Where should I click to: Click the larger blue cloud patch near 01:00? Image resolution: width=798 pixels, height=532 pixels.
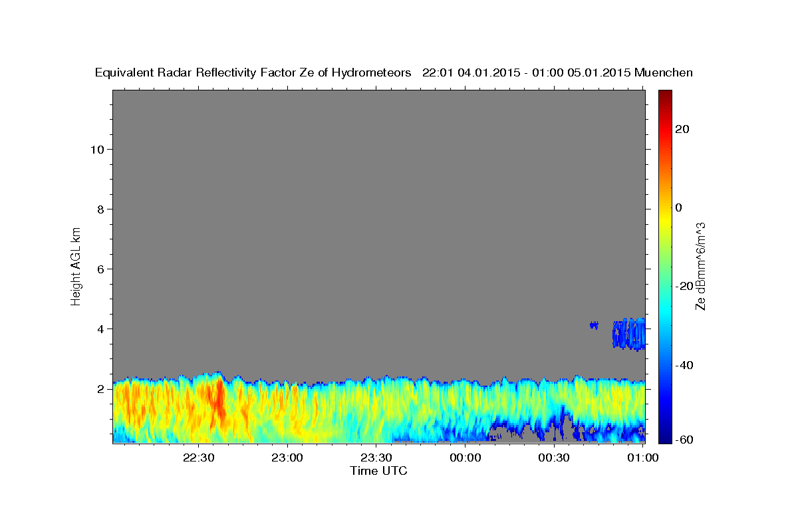(629, 334)
